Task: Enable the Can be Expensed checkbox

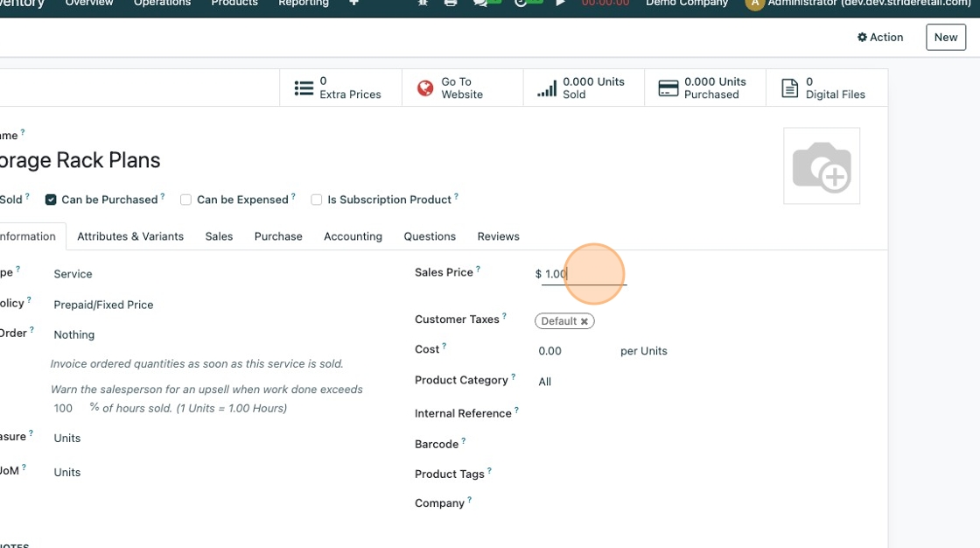Action: 185,200
